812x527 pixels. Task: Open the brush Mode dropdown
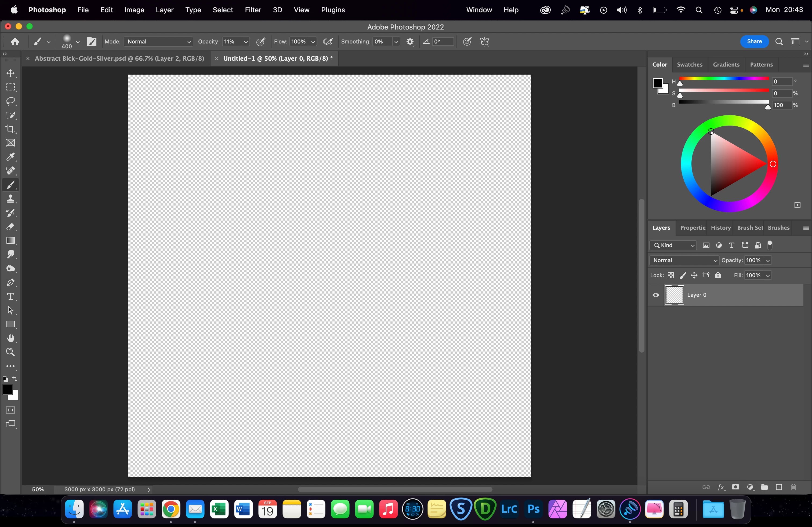(x=158, y=42)
